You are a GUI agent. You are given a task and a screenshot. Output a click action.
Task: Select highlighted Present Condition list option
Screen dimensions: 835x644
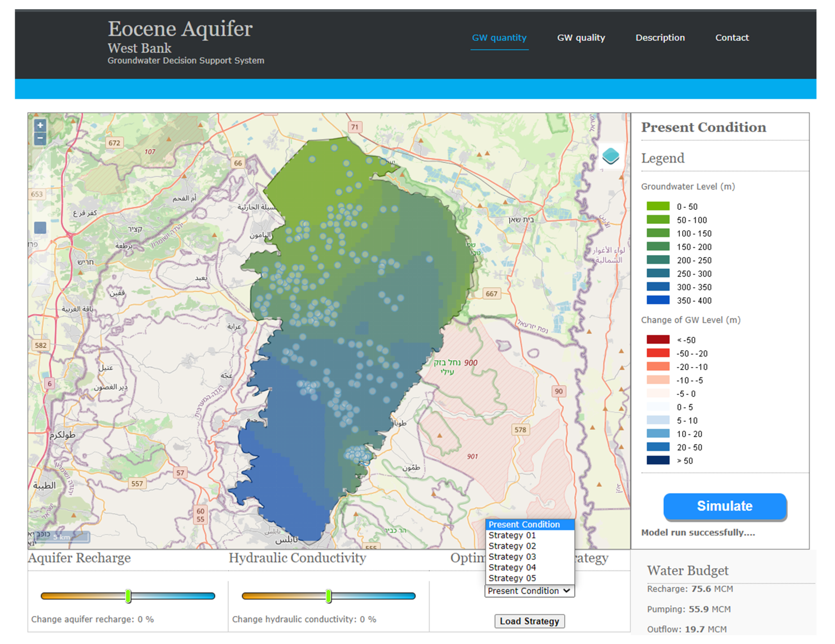click(x=524, y=525)
